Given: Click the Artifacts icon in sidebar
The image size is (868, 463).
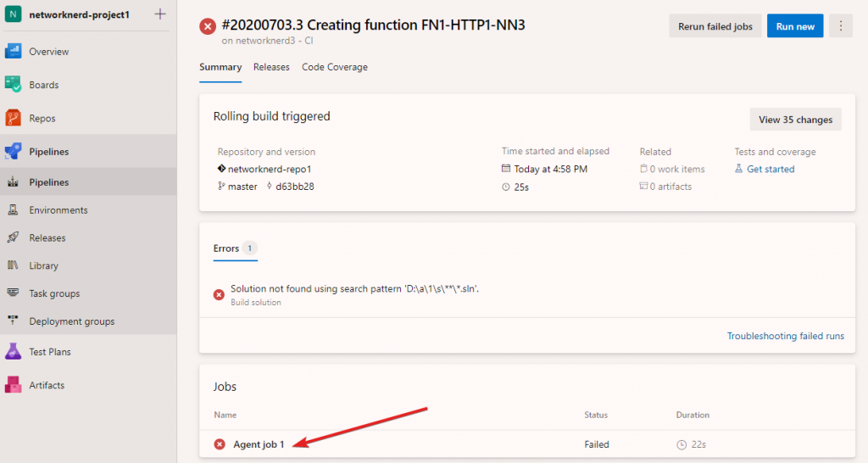Looking at the screenshot, I should pyautogui.click(x=13, y=385).
